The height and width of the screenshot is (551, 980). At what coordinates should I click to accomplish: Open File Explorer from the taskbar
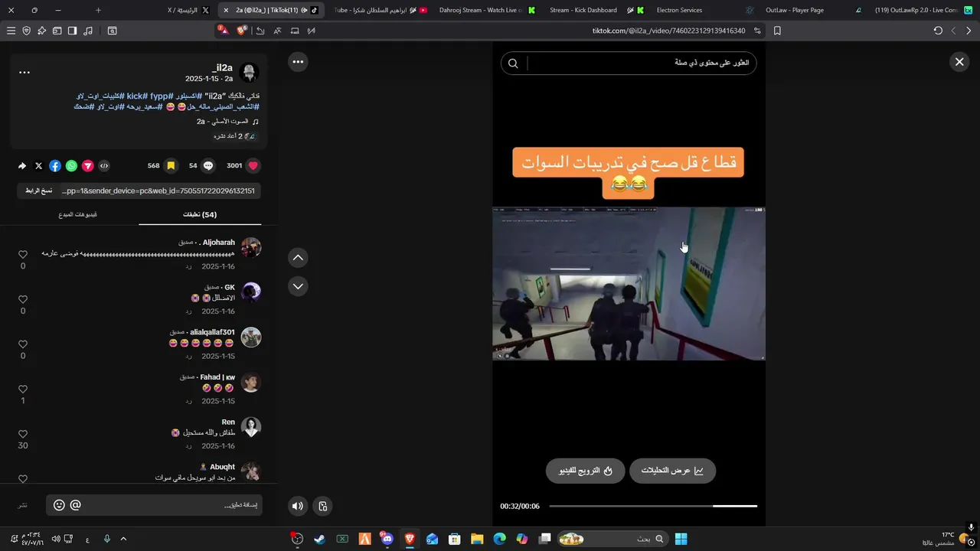(x=476, y=539)
